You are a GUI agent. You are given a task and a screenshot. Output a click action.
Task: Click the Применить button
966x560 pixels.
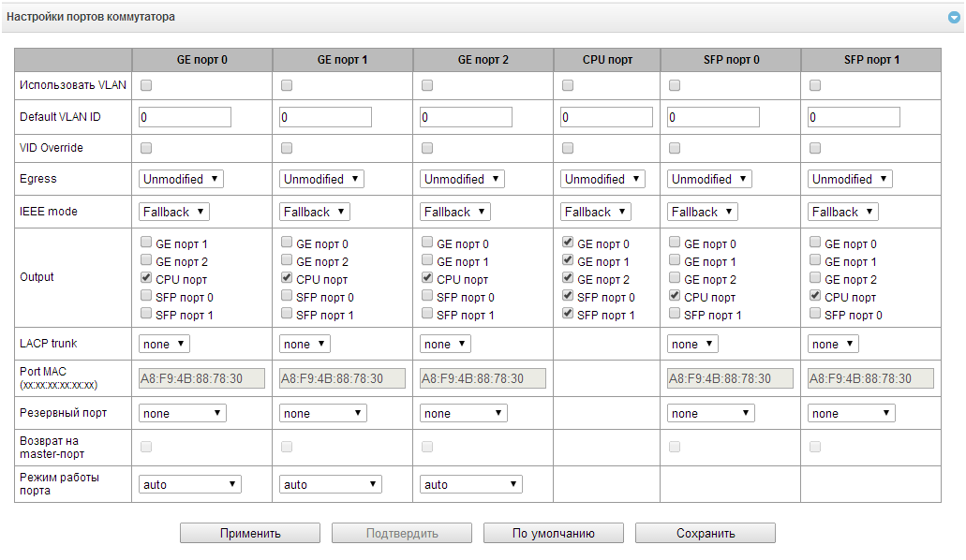[x=250, y=533]
